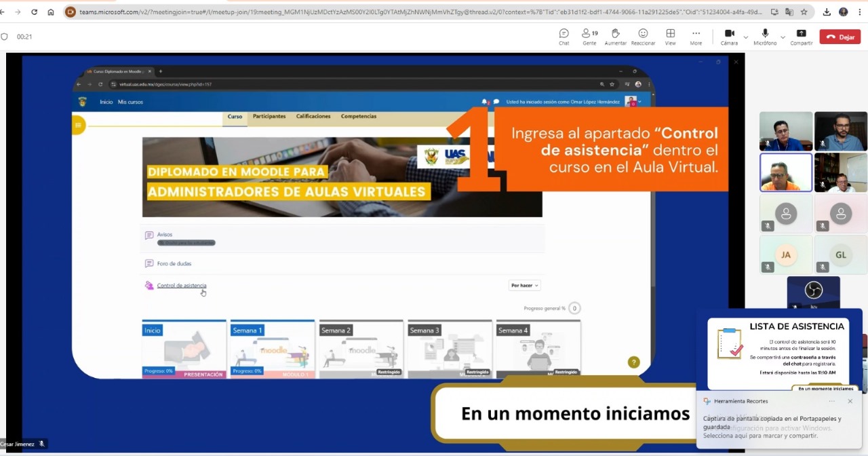
Task: Expand the microphone device options arrow
Action: pos(783,37)
